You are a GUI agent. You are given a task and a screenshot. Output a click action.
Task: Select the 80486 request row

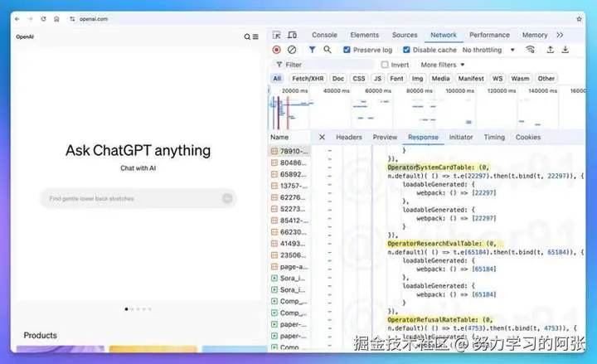289,163
